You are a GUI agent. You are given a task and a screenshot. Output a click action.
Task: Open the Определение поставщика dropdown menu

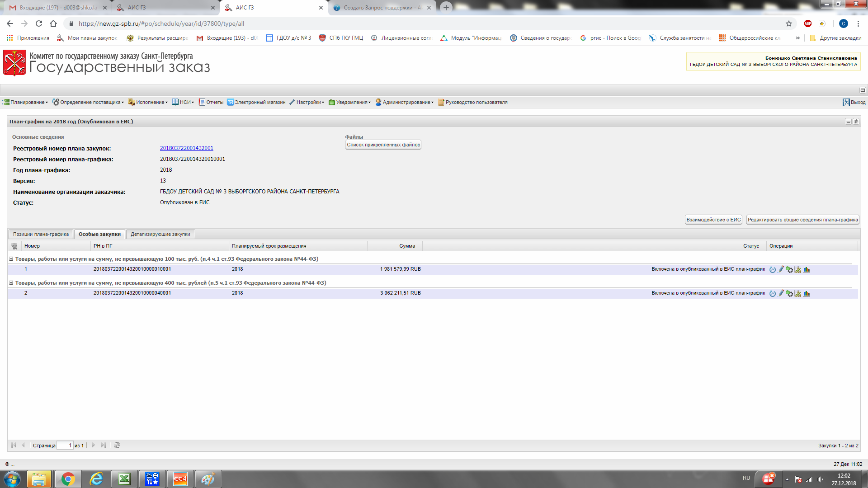pyautogui.click(x=88, y=102)
